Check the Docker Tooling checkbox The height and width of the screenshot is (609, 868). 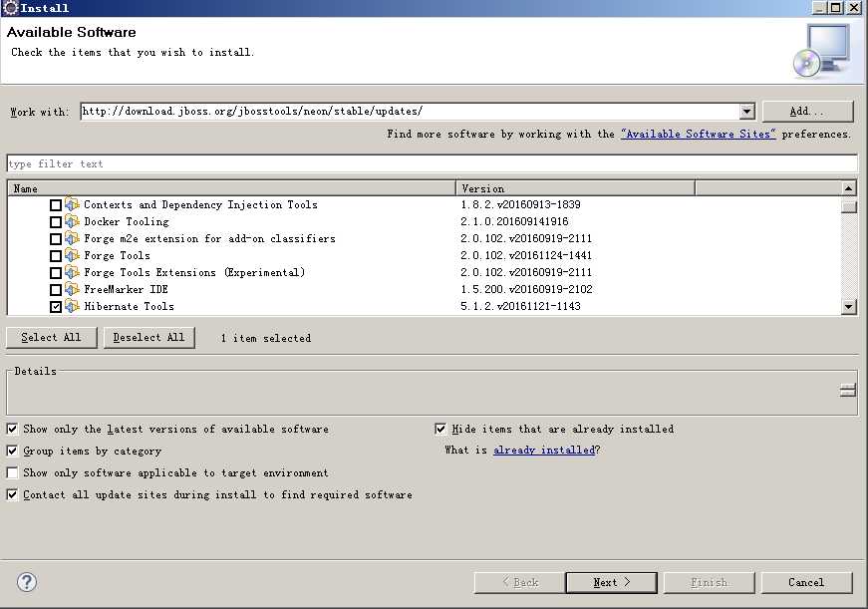tap(56, 222)
